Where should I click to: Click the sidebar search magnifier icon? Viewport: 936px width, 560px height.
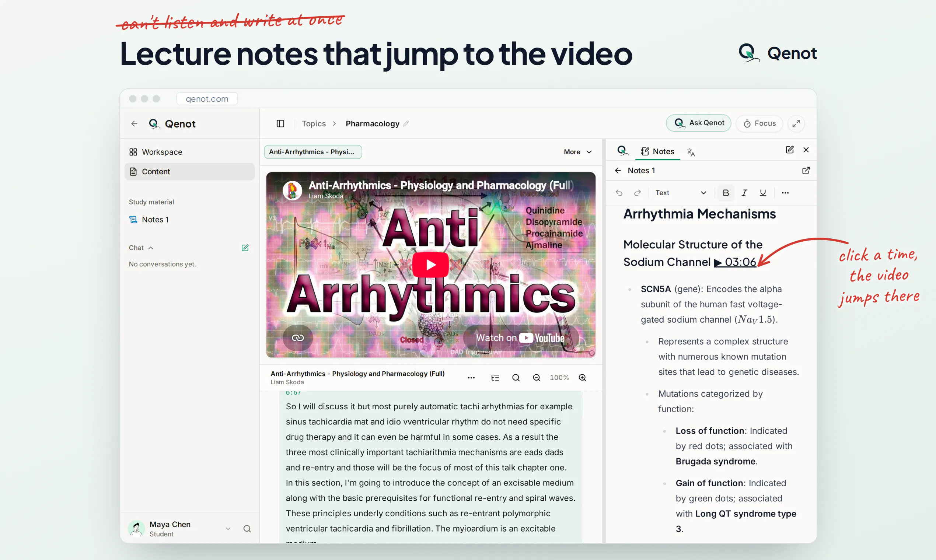[x=247, y=529]
